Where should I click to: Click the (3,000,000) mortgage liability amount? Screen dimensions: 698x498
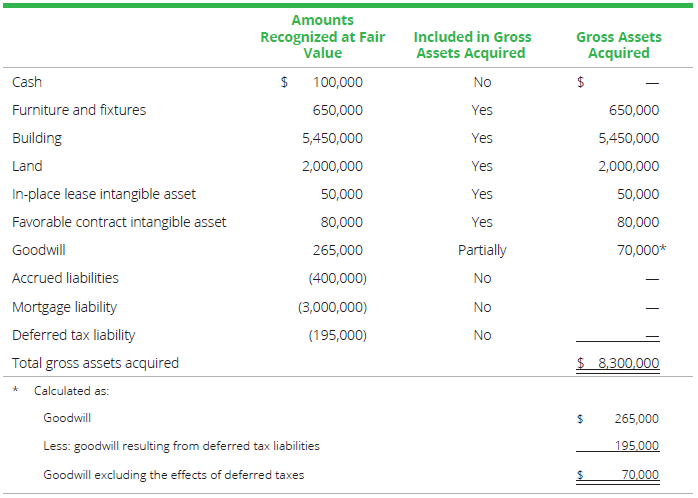pyautogui.click(x=333, y=307)
